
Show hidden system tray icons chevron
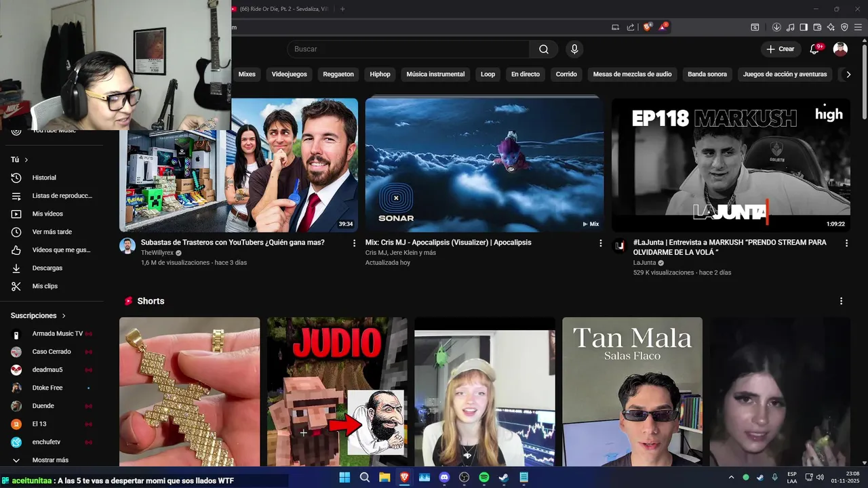[731, 477]
